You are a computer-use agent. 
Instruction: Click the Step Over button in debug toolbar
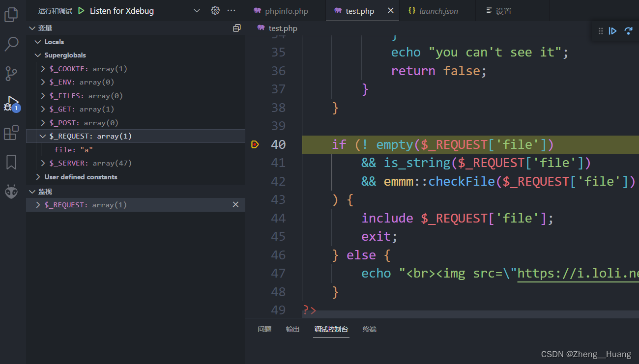(628, 31)
